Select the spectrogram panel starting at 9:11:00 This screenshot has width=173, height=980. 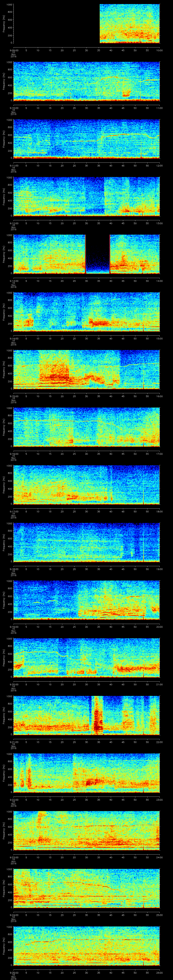pyautogui.click(x=86, y=139)
